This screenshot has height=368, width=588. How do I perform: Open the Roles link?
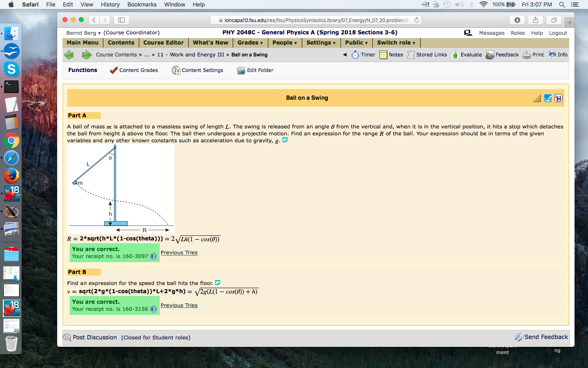tap(518, 33)
